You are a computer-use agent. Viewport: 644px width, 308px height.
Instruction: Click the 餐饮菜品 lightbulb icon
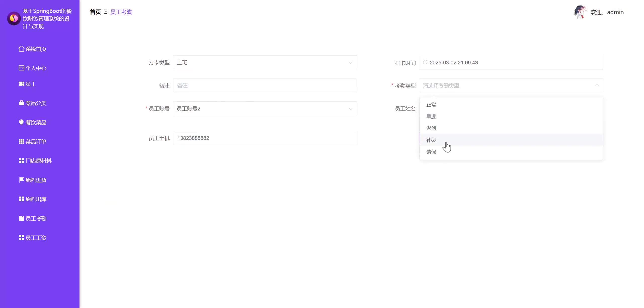21,122
